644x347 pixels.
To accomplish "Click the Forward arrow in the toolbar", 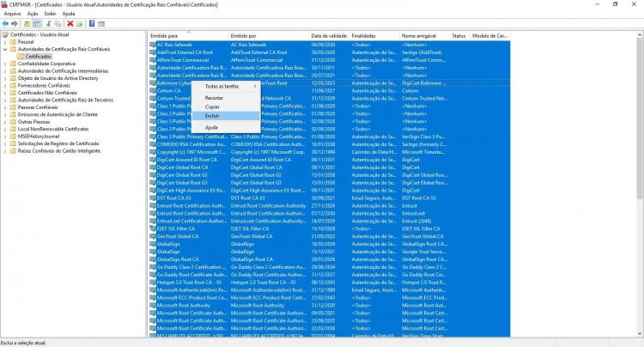I will click(x=15, y=24).
